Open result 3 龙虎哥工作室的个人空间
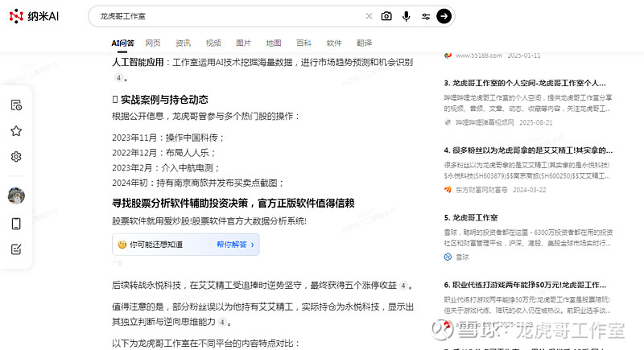The width and height of the screenshot is (644, 350). point(525,83)
